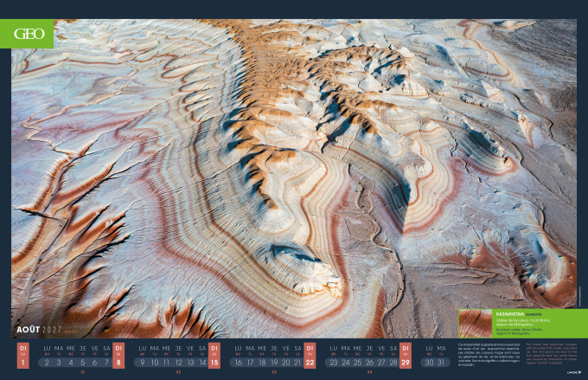Click the green GEO logo
The height and width of the screenshot is (380, 588).
coord(32,34)
